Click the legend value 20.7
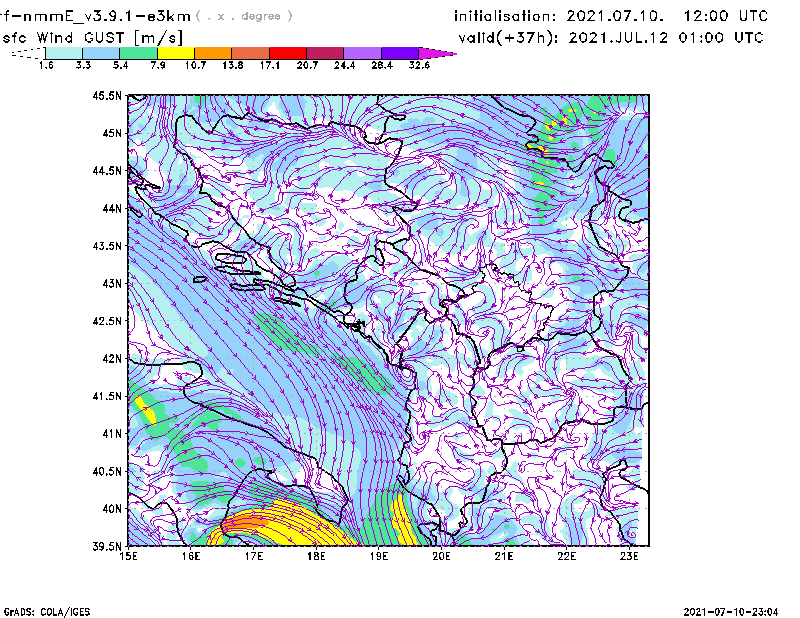The width and height of the screenshot is (800, 618). coord(307,65)
